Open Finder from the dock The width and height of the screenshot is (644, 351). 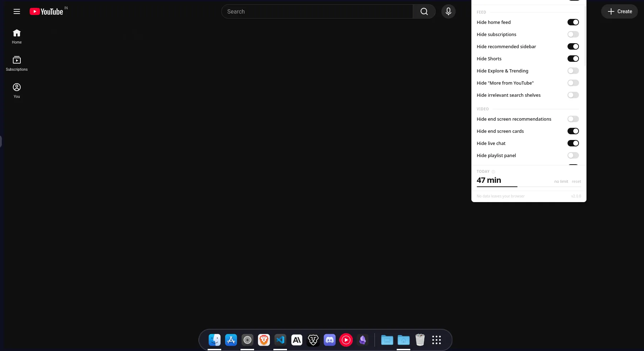(x=214, y=340)
